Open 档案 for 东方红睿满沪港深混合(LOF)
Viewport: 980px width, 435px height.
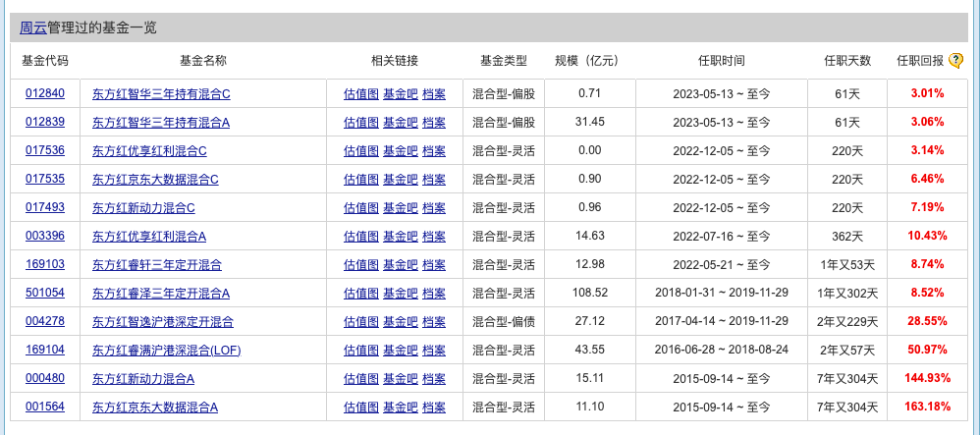coord(434,351)
